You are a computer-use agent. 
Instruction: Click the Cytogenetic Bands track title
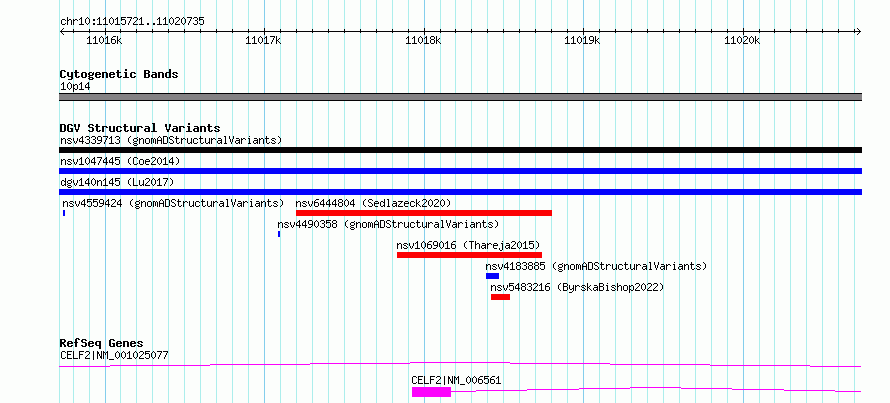click(x=119, y=74)
